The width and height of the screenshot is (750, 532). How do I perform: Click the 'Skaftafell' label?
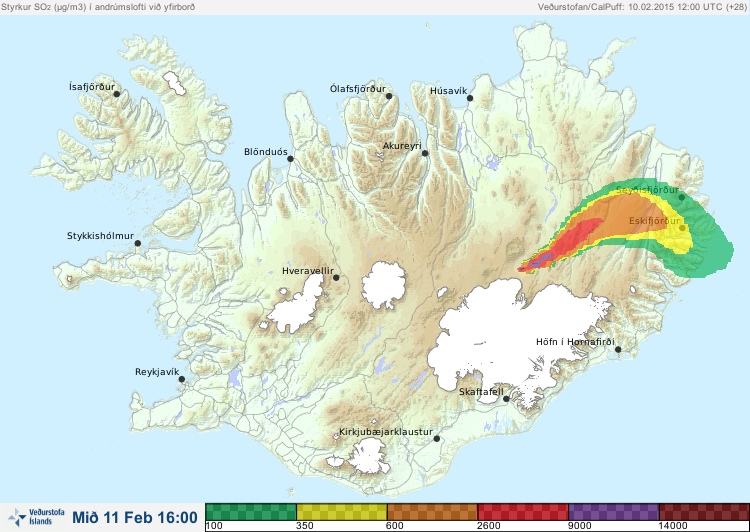pos(481,392)
